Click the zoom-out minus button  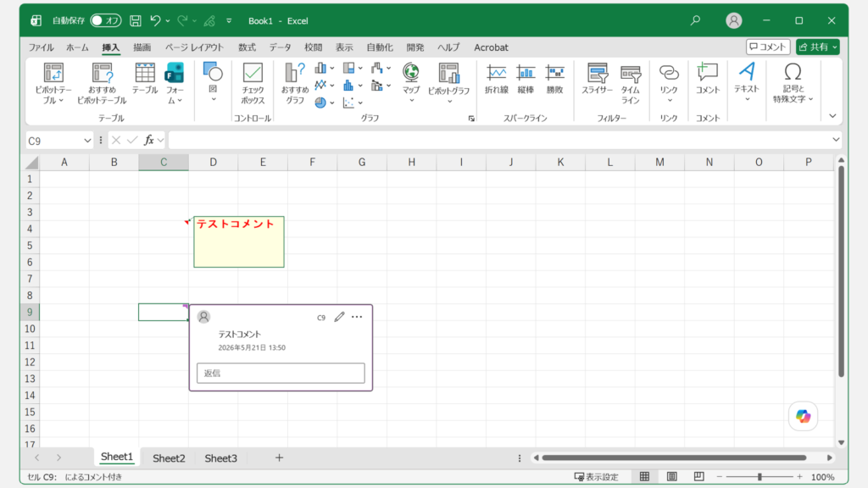720,476
